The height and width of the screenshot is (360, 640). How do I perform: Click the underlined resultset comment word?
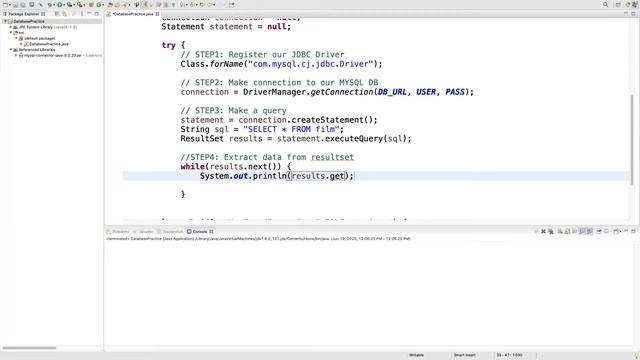[x=332, y=157]
